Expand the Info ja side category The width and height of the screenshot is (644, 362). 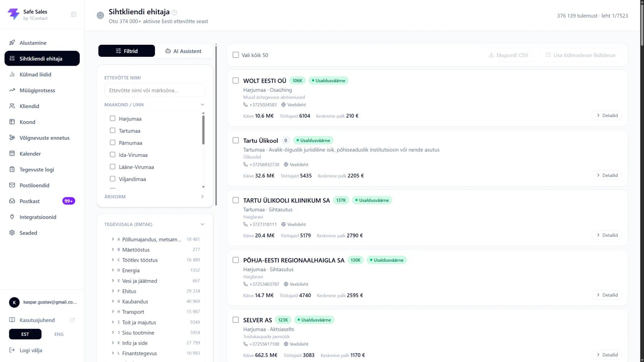(x=113, y=343)
